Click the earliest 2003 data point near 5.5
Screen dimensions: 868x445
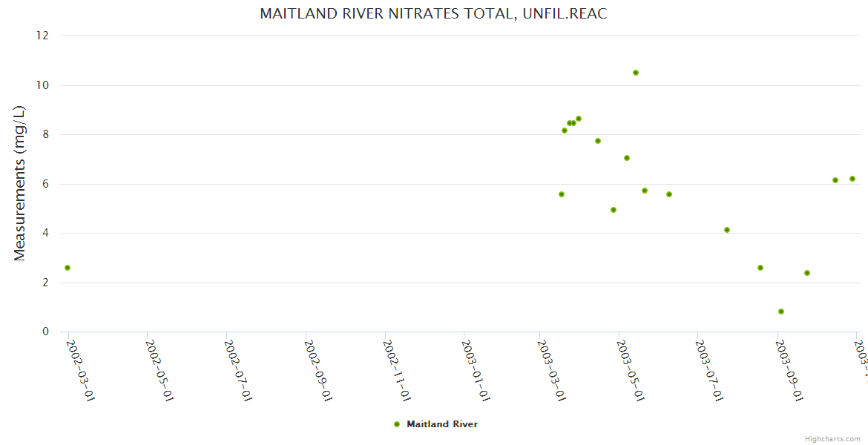562,194
